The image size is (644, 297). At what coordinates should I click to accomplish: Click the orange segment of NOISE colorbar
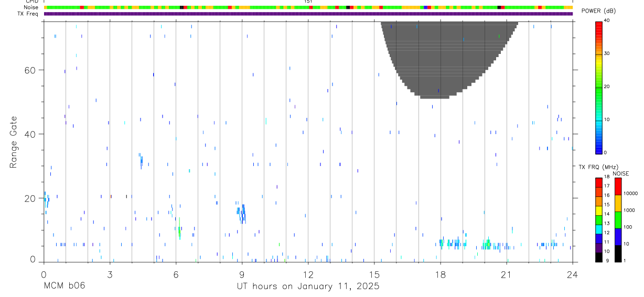click(x=618, y=203)
